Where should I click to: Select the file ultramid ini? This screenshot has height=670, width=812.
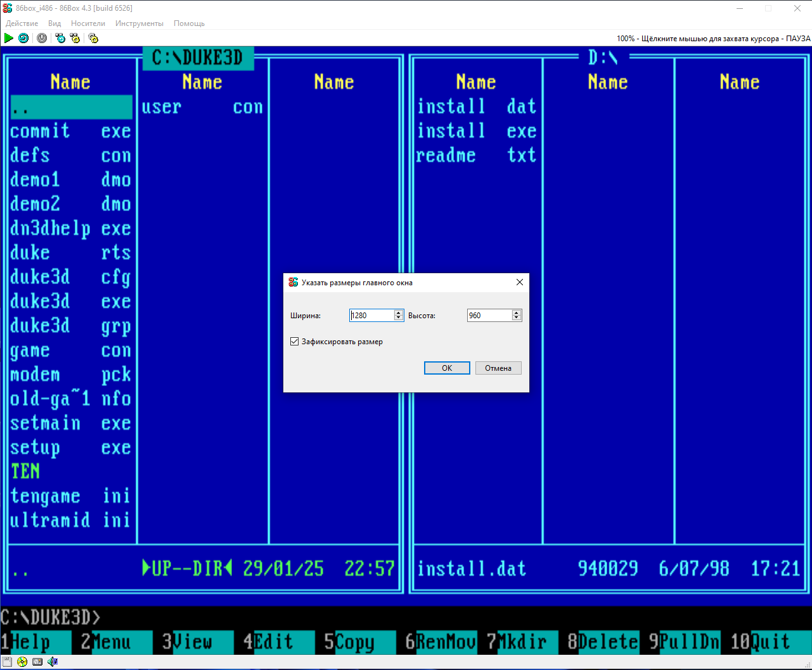pos(71,520)
